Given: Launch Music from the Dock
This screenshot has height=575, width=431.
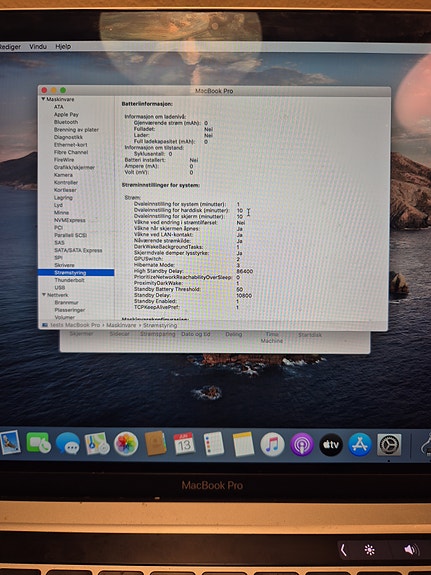Looking at the screenshot, I should point(272,444).
